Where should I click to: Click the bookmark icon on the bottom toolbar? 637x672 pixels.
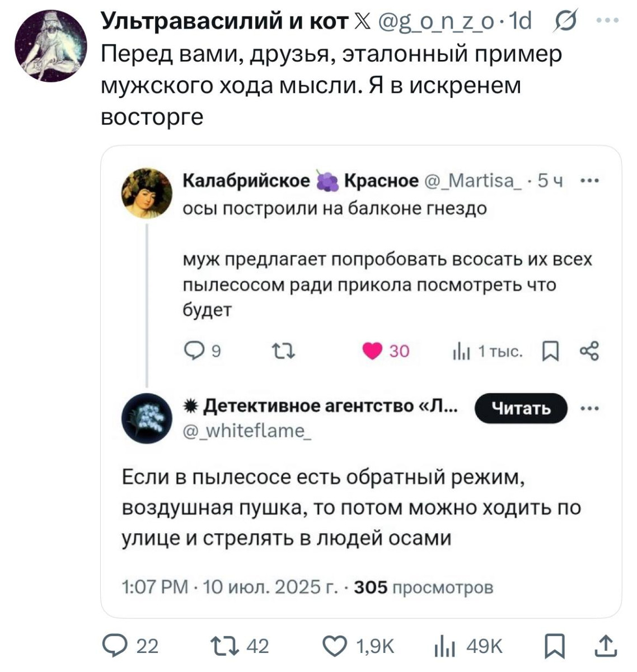(x=554, y=647)
